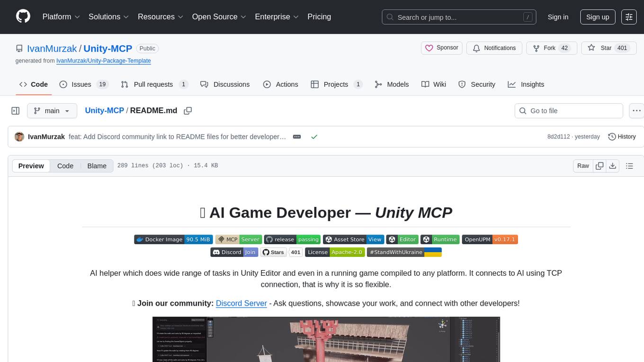Copy raw file contents icon
This screenshot has width=644, height=362.
pyautogui.click(x=599, y=166)
